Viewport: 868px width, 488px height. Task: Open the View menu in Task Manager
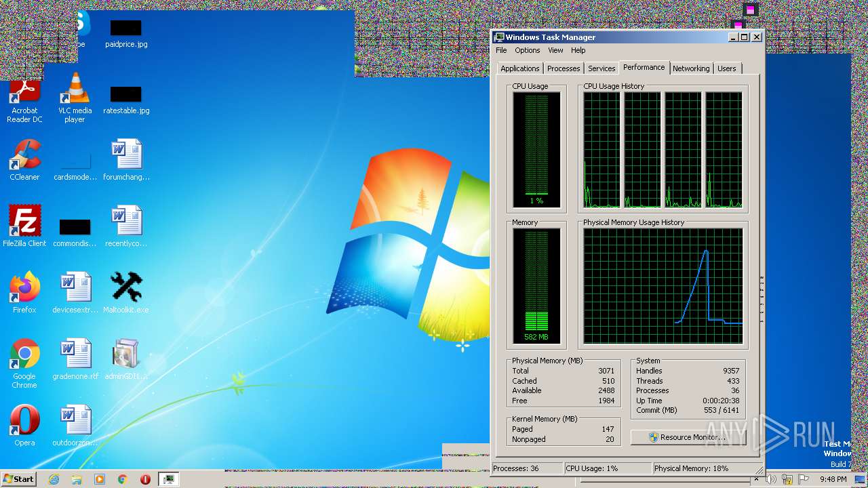point(555,50)
